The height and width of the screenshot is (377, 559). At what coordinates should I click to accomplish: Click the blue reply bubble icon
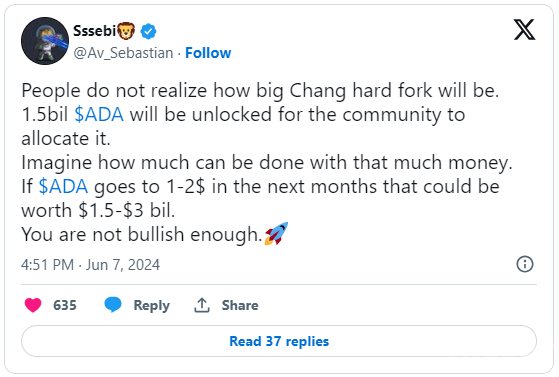click(x=113, y=305)
